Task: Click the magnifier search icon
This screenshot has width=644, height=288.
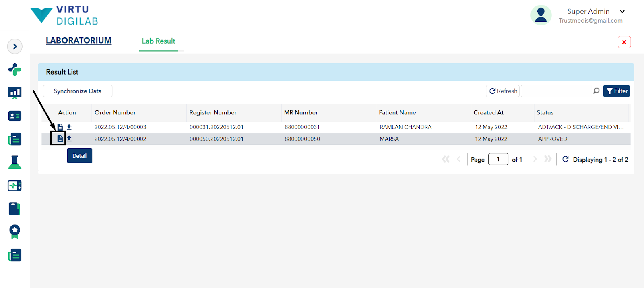Action: (597, 91)
